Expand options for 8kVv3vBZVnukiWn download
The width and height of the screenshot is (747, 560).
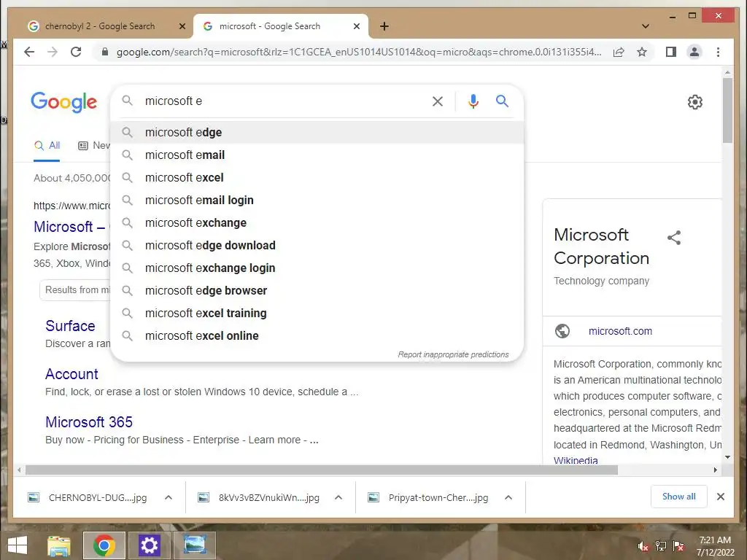(338, 497)
